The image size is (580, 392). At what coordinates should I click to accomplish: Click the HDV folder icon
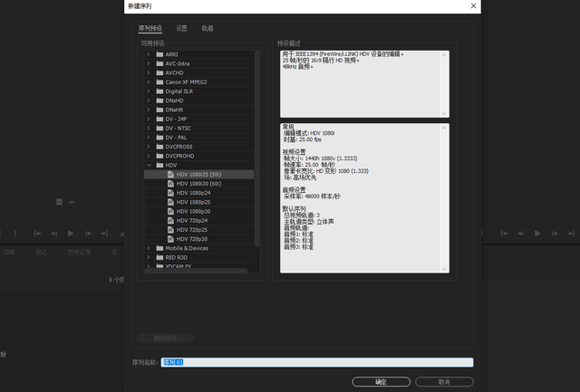coord(159,165)
